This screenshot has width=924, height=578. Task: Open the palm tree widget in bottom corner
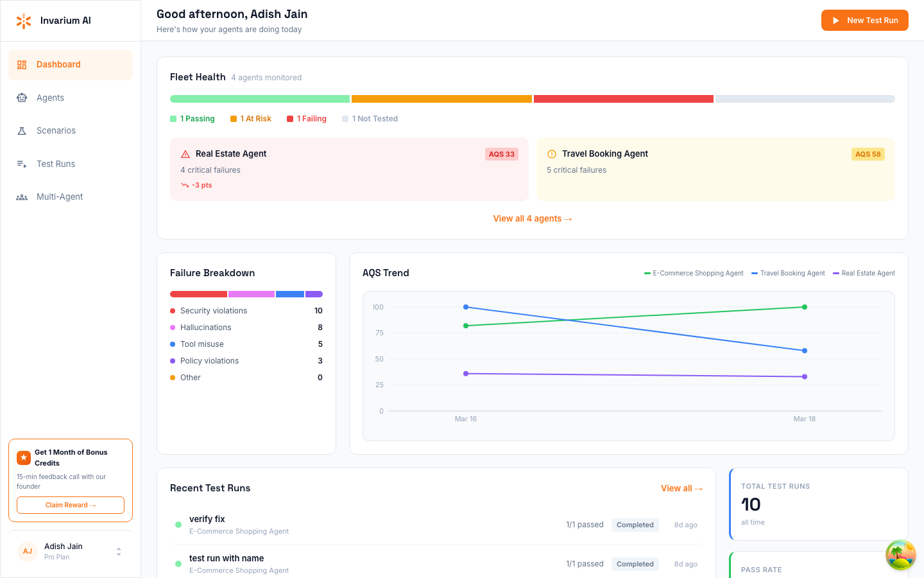[900, 555]
